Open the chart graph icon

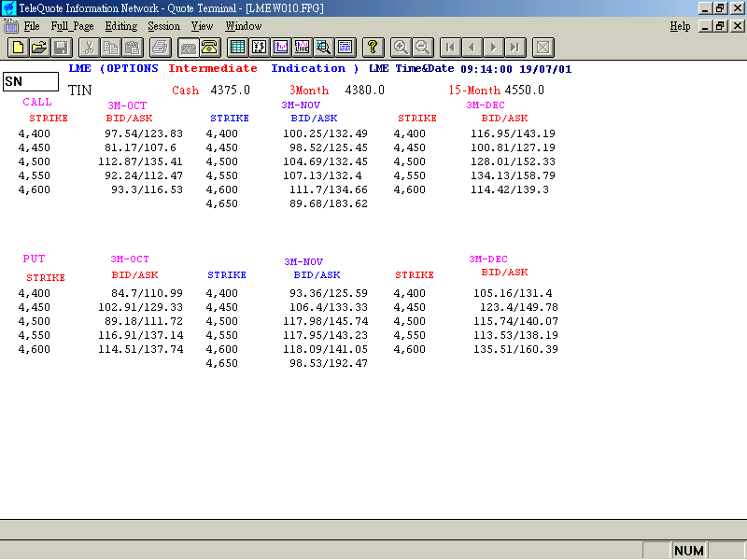click(x=281, y=48)
